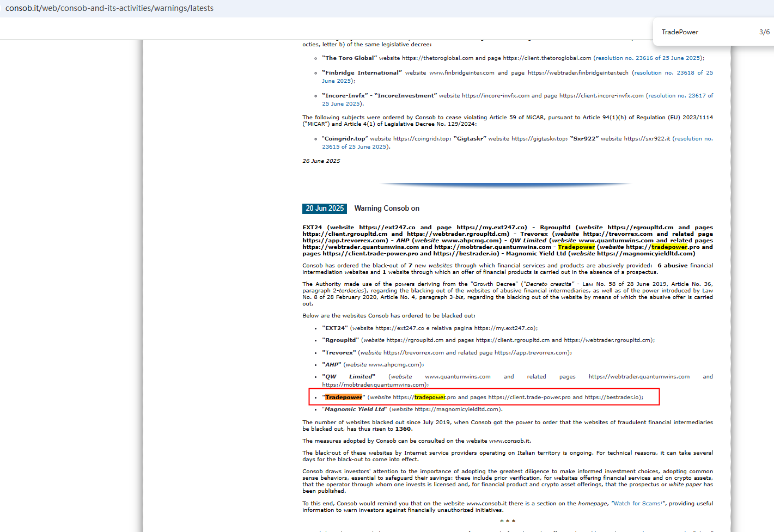Focus the TradePower find-in-page search field
The width and height of the screenshot is (774, 532).
(x=703, y=32)
